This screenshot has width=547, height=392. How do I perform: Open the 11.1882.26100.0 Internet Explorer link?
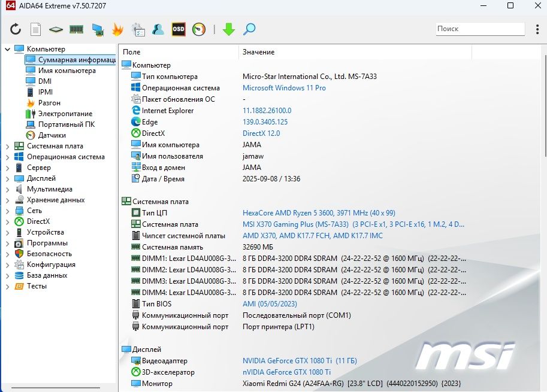(x=267, y=111)
